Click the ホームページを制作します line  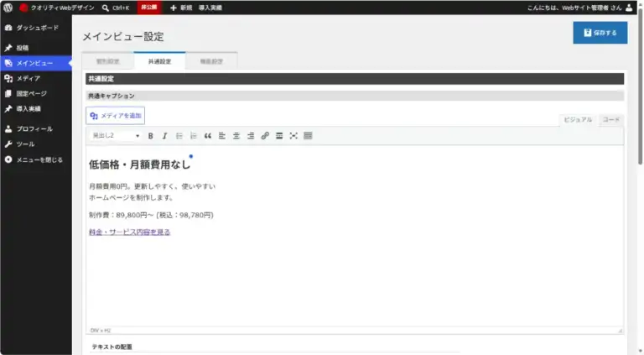pyautogui.click(x=131, y=197)
